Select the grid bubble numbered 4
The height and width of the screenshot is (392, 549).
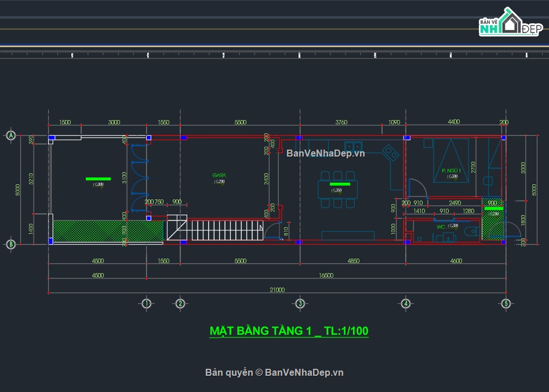[406, 303]
